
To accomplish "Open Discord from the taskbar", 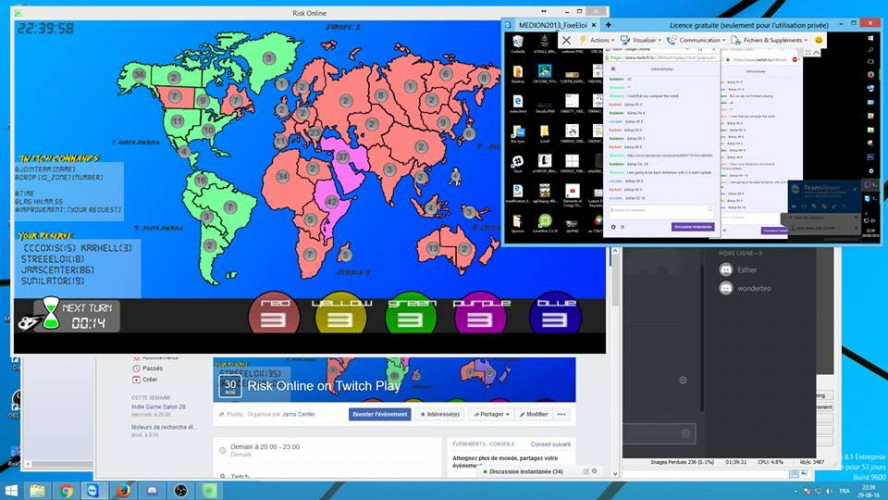I will [x=152, y=490].
